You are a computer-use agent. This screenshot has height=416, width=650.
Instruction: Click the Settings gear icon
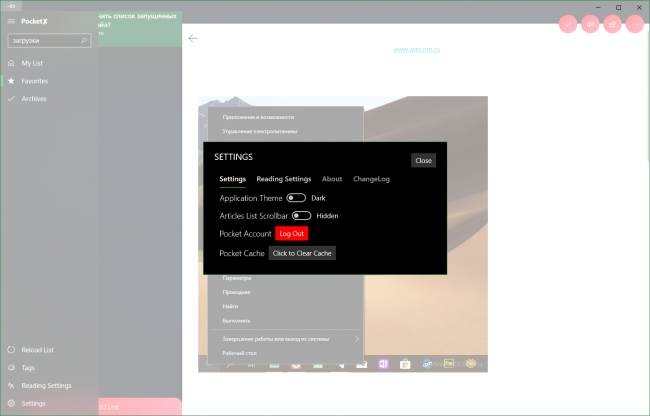pyautogui.click(x=11, y=403)
